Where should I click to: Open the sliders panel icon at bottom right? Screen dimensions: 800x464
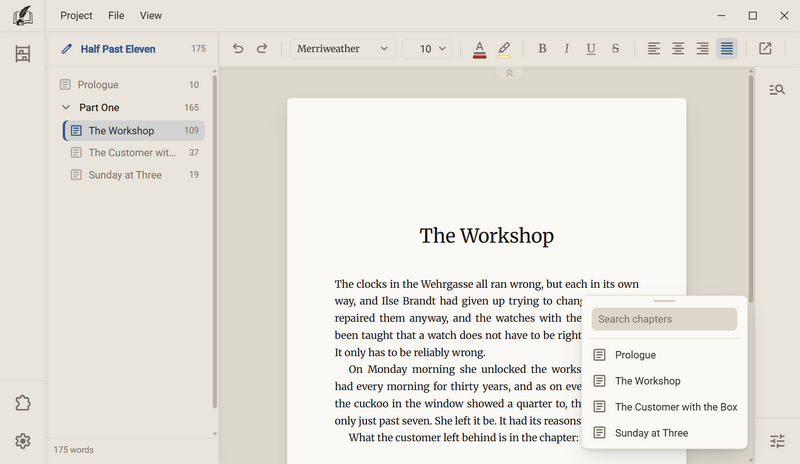click(x=777, y=441)
